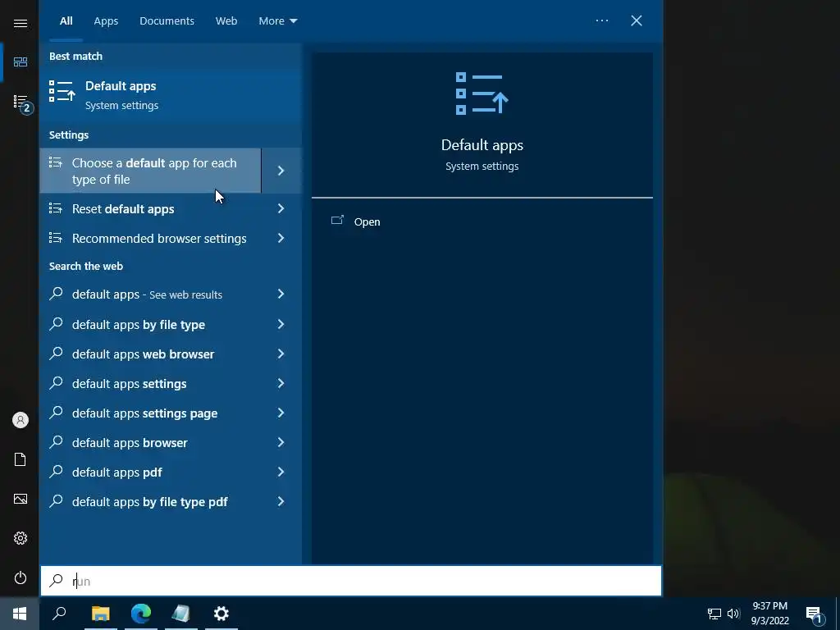The width and height of the screenshot is (840, 630).
Task: Switch to the Apps tab
Action: [x=106, y=21]
